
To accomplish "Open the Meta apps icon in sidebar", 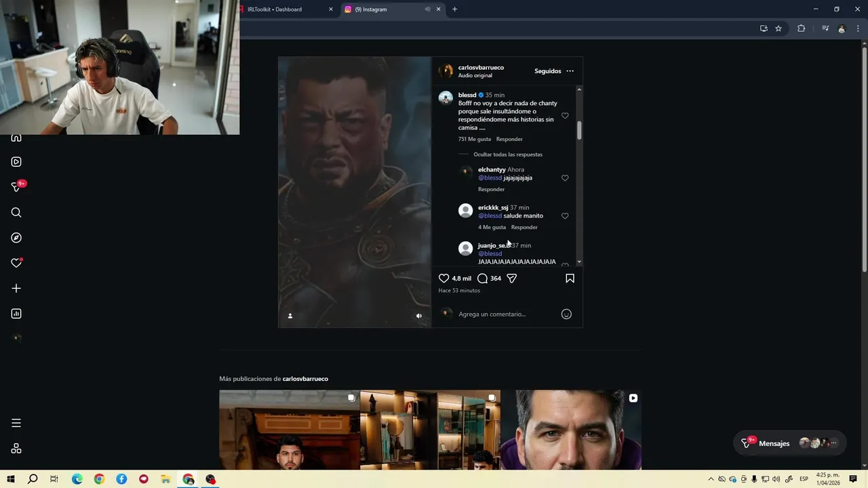I will click(16, 449).
